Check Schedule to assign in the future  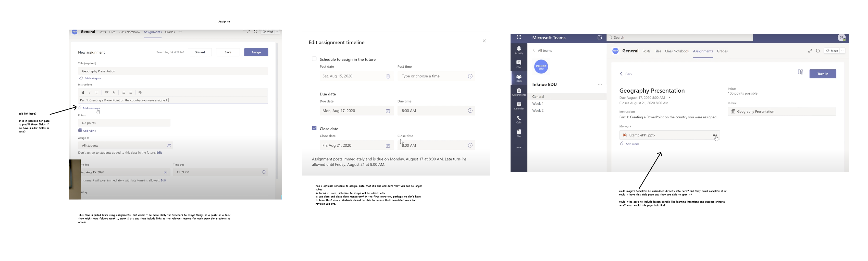tap(314, 59)
